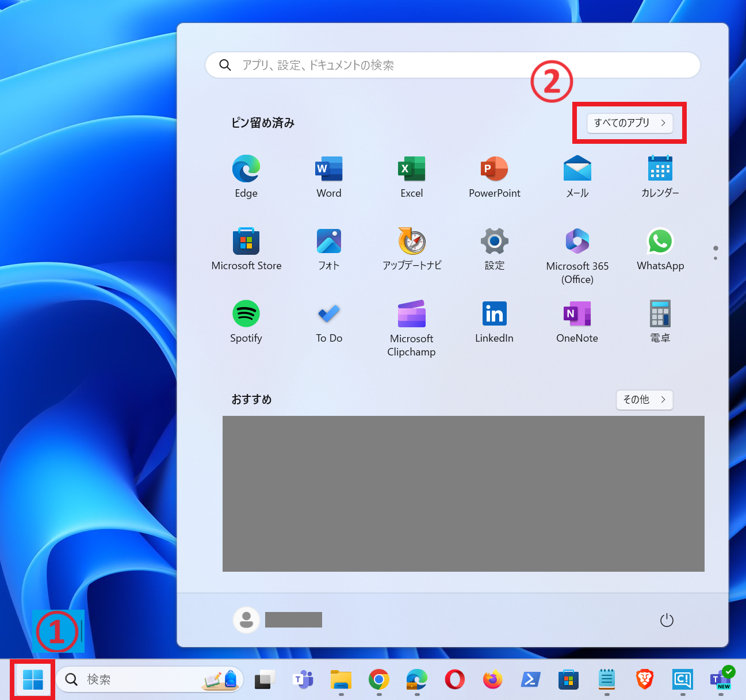
Task: Launch Firefox from the taskbar
Action: point(492,680)
